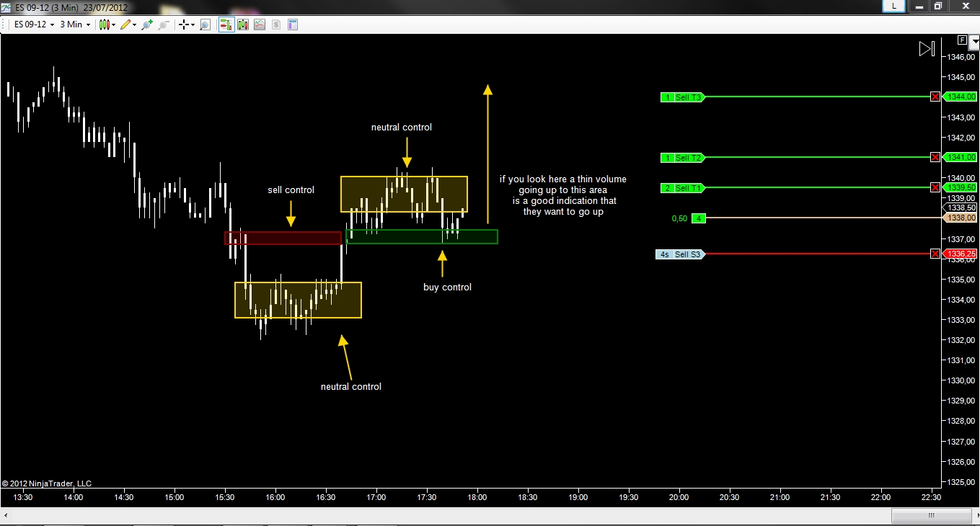
Task: Select the Sell T1 order label
Action: pyautogui.click(x=682, y=188)
